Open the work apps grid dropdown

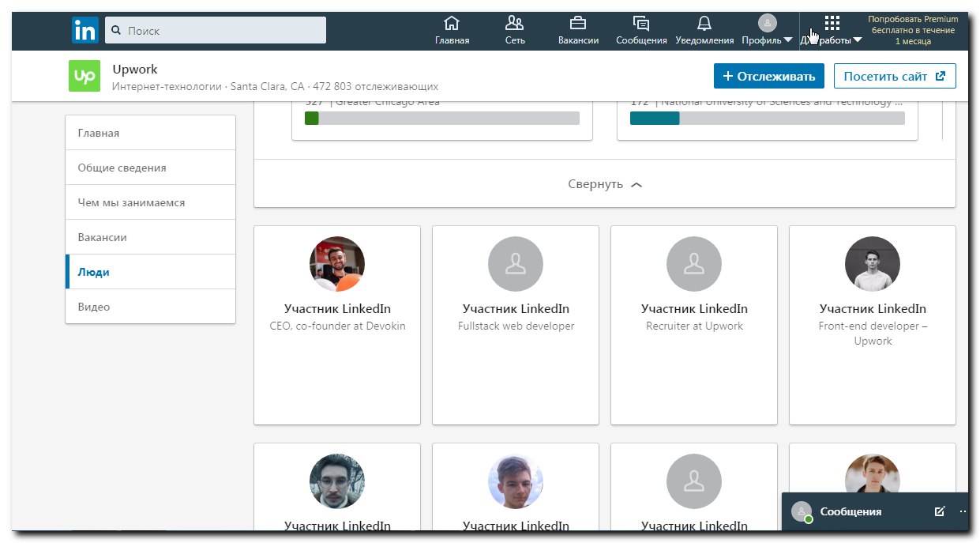[832, 31]
